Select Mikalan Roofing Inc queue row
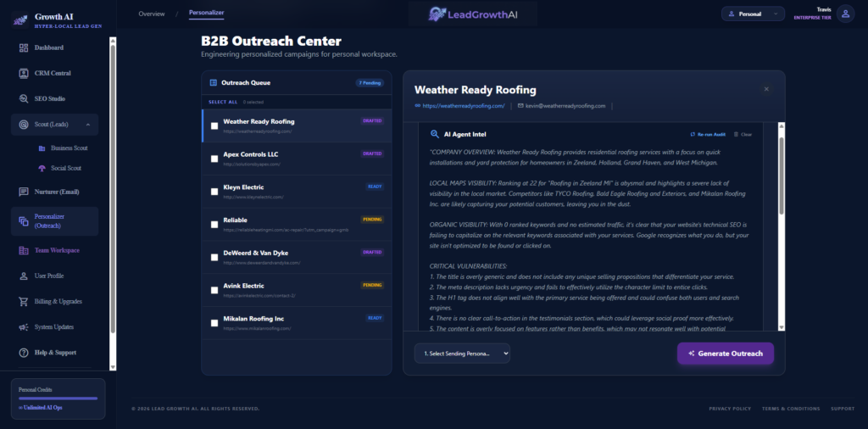The width and height of the screenshot is (868, 429). (297, 323)
